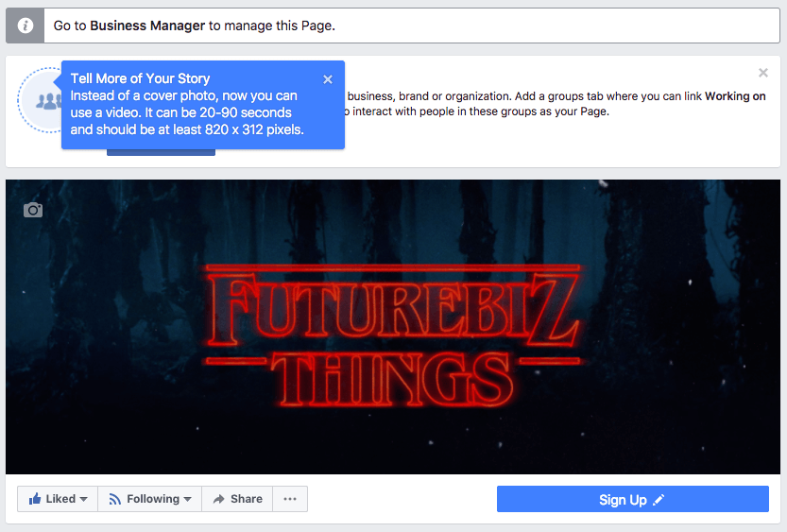This screenshot has width=787, height=532.
Task: Open the Liked dropdown
Action: (x=58, y=499)
